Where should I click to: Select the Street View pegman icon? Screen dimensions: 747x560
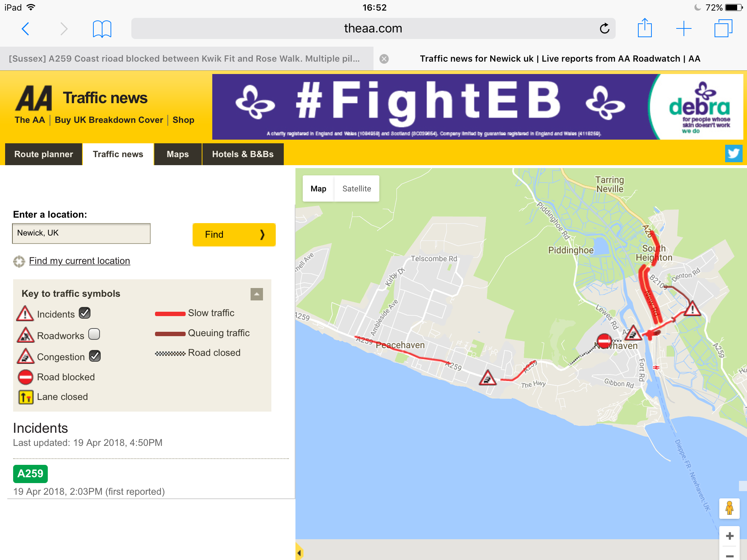point(729,508)
